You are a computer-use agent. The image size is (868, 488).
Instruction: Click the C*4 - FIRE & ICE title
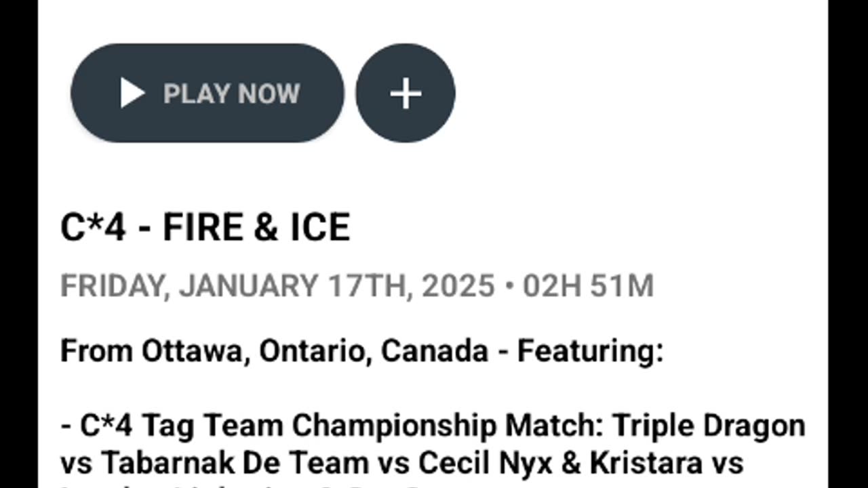pyautogui.click(x=205, y=227)
